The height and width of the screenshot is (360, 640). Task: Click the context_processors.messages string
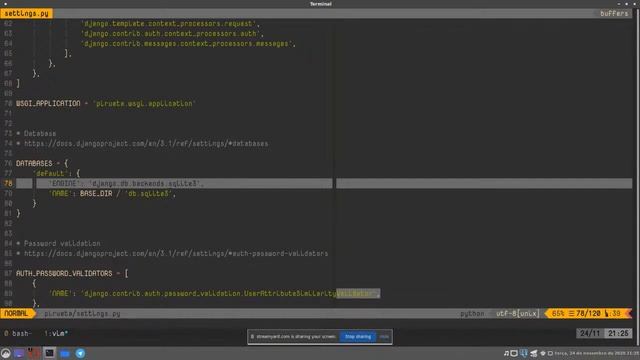coord(186,44)
